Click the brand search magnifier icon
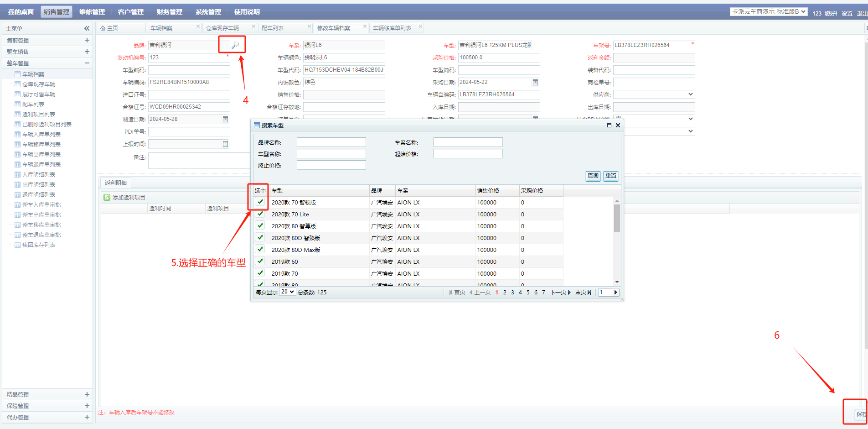868x429 pixels. click(x=235, y=45)
